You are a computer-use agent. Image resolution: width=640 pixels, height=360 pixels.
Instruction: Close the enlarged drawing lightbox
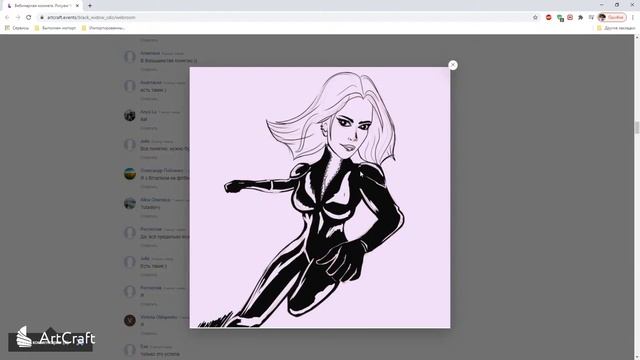click(x=453, y=65)
